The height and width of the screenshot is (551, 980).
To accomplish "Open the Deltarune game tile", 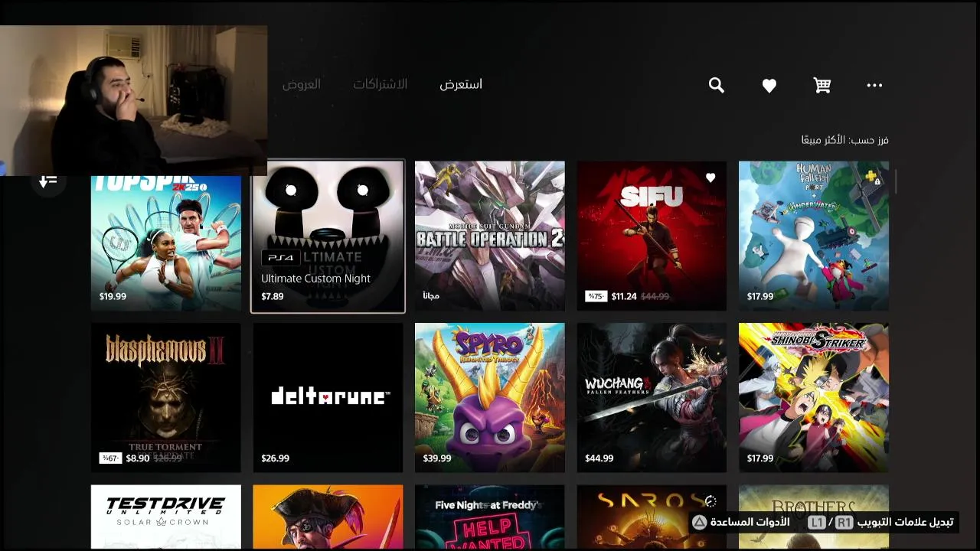I will pos(328,398).
